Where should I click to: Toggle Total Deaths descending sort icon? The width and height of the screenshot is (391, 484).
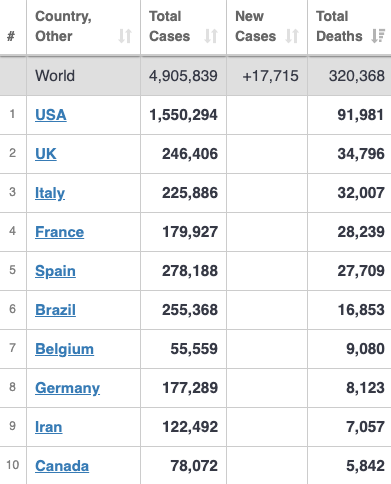[378, 36]
